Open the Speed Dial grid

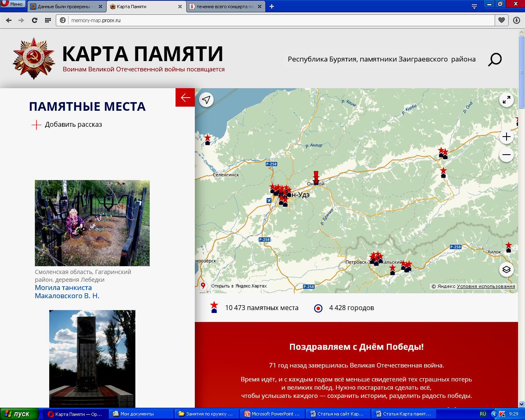pyautogui.click(x=48, y=20)
